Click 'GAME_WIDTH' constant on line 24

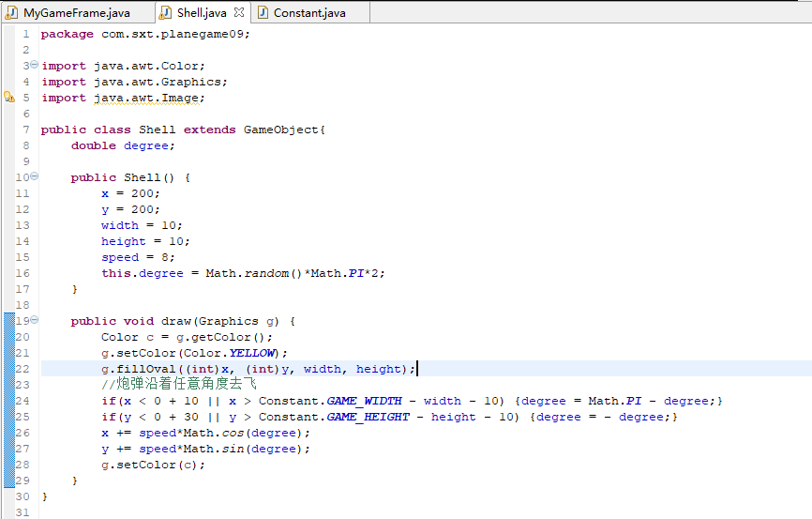(364, 401)
